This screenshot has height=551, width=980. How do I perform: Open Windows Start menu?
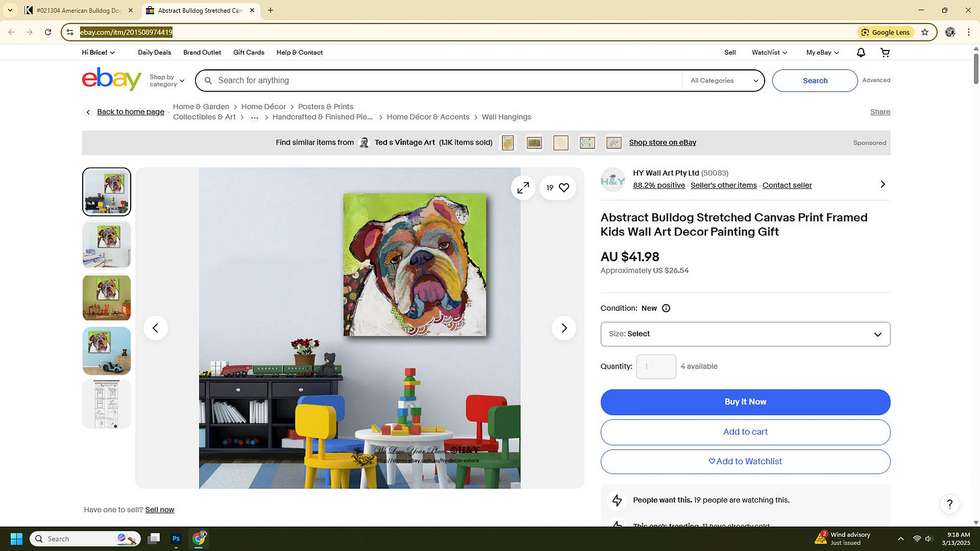click(x=16, y=539)
